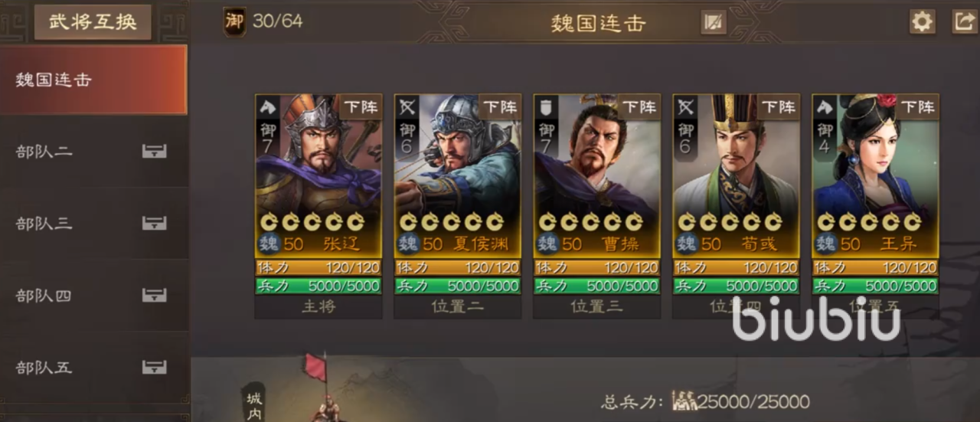This screenshot has height=422, width=980.
Task: Click the rename edit icon beside 魏国连击
Action: [714, 22]
